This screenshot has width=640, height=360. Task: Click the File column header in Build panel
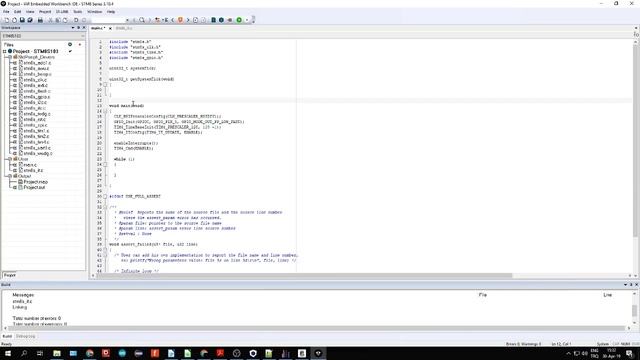[x=483, y=295]
